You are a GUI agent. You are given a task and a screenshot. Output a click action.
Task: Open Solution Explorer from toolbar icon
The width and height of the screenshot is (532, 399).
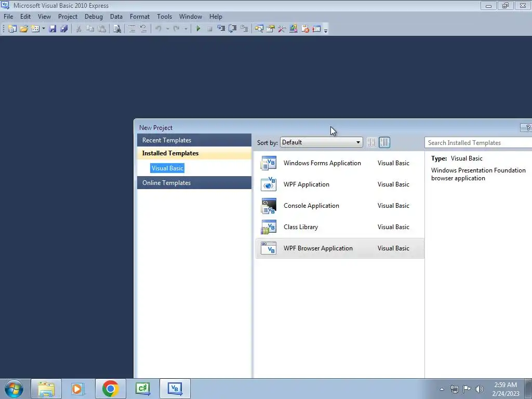[259, 29]
